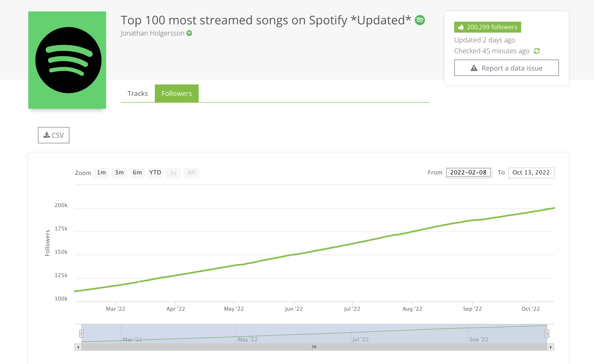Click the thumbs up icon next to 200,299 followers
594x364 pixels.
click(x=461, y=26)
